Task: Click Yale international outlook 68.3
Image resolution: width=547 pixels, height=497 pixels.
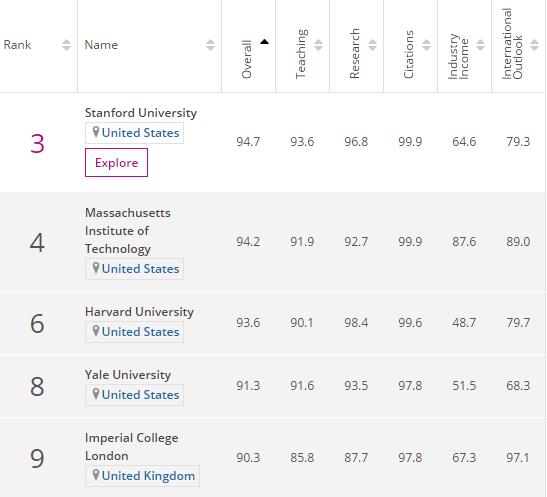Action: [518, 385]
